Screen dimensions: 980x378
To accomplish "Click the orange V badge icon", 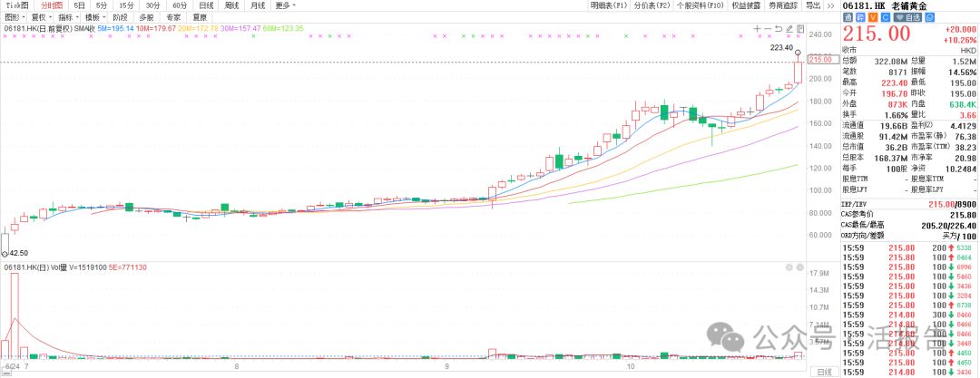I will 871,17.
